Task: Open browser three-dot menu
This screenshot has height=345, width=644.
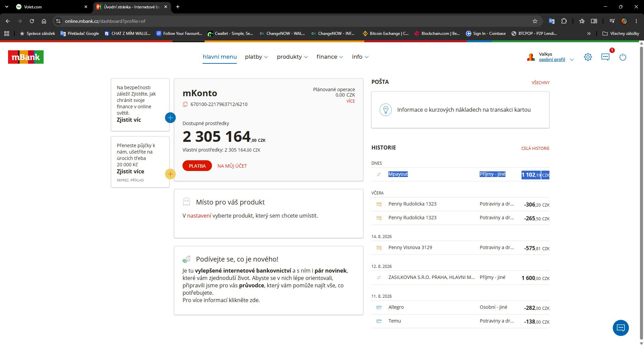Action: (x=636, y=21)
